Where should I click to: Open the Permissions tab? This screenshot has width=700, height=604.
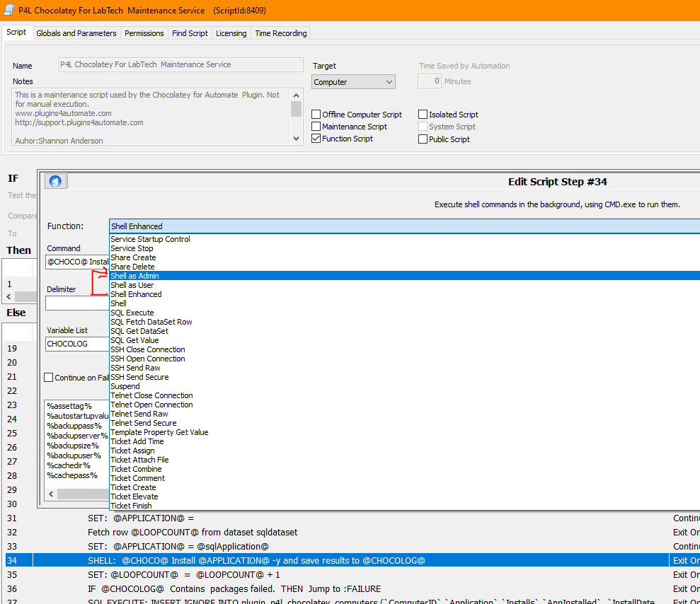coord(144,33)
